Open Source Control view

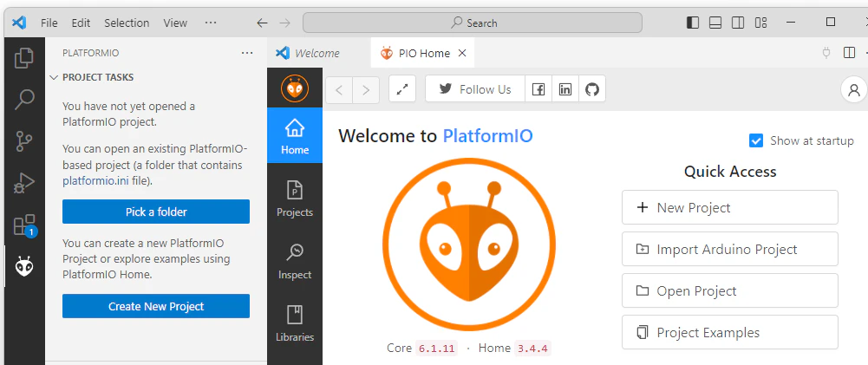click(23, 141)
